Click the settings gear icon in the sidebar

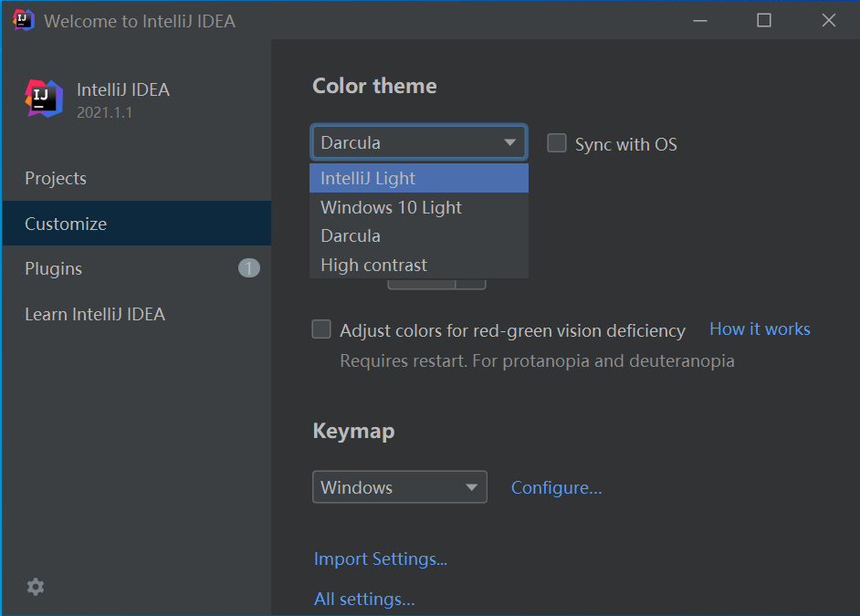click(36, 587)
